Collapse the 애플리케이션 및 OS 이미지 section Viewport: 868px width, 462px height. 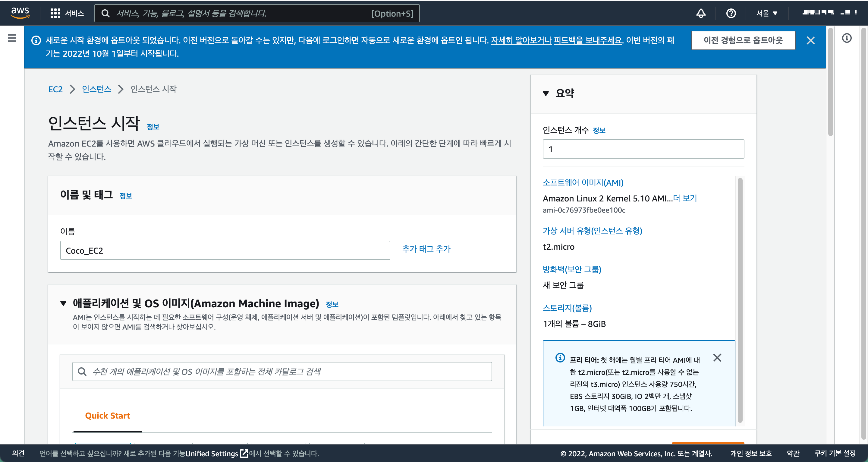(63, 303)
